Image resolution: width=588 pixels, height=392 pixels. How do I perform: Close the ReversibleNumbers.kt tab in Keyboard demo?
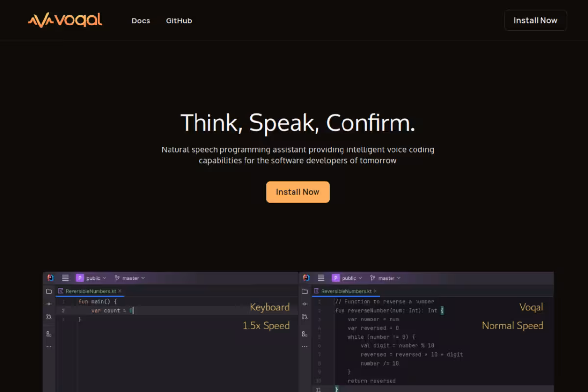coord(120,291)
